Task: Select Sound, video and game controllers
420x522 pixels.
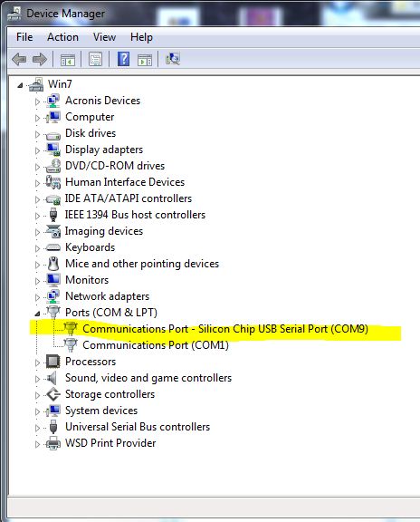Action: pyautogui.click(x=148, y=378)
